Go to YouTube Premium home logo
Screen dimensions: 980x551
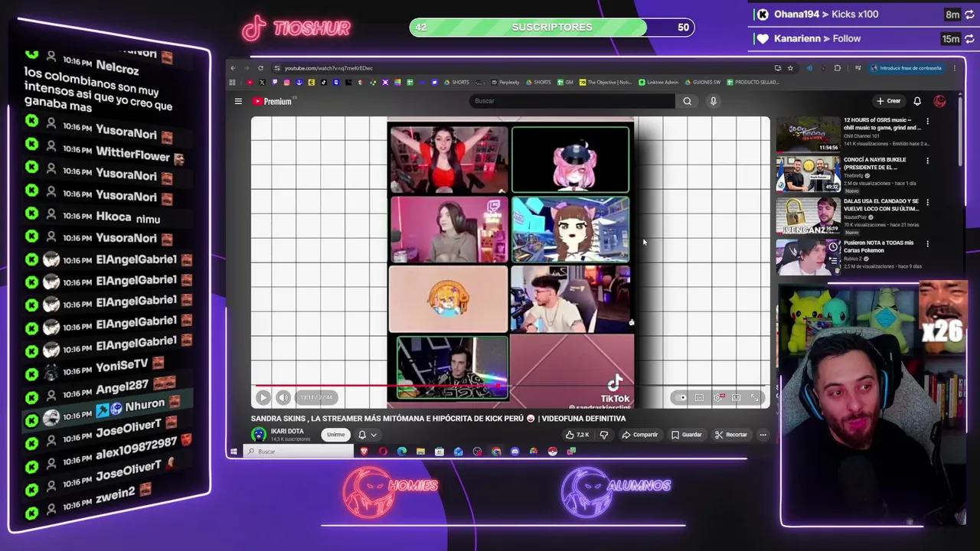273,101
